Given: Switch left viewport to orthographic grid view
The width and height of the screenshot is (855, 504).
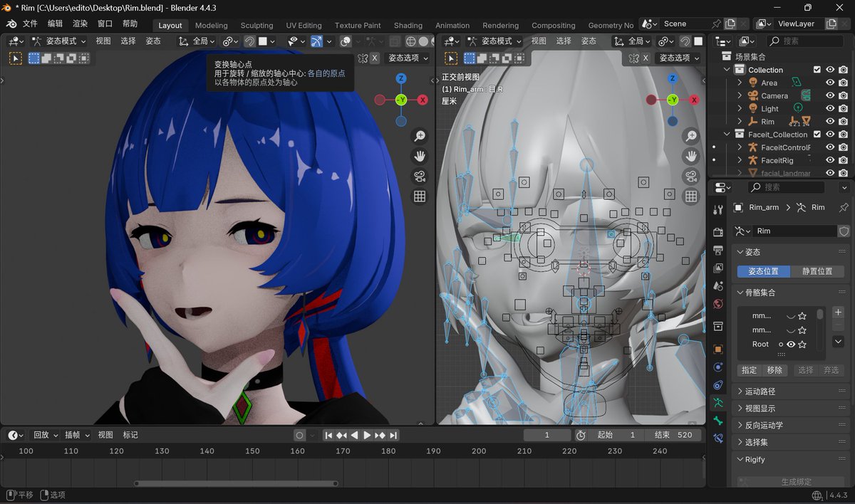Looking at the screenshot, I should point(420,196).
